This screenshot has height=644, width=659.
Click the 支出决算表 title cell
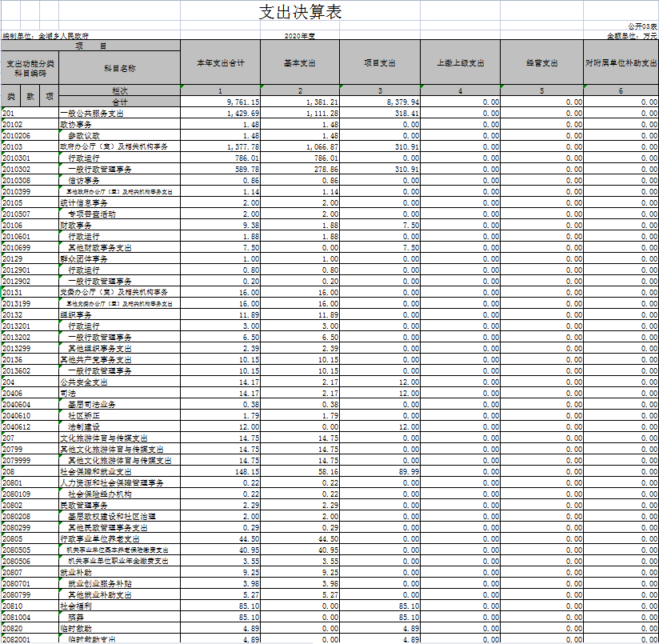tap(302, 13)
